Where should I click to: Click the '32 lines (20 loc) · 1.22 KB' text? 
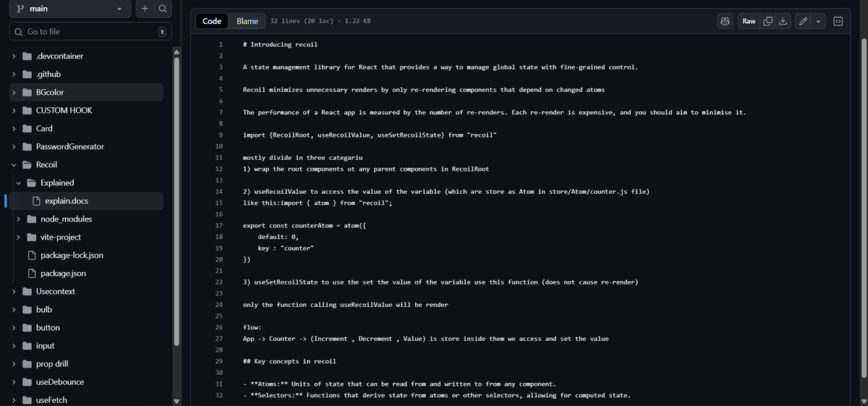320,21
